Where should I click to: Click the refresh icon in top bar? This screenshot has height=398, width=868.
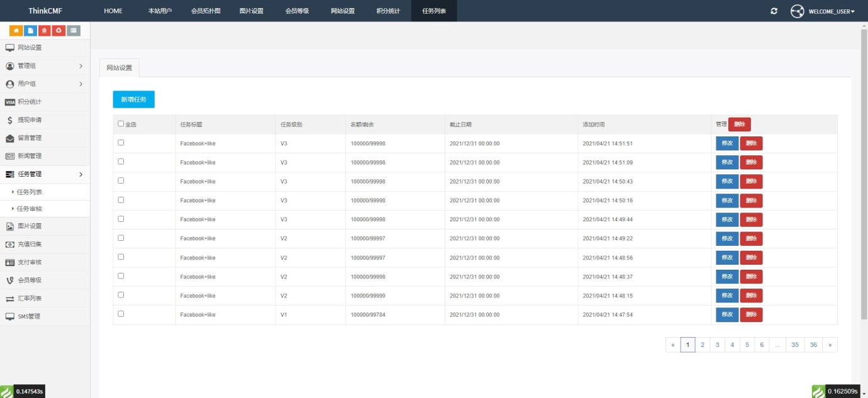click(774, 11)
